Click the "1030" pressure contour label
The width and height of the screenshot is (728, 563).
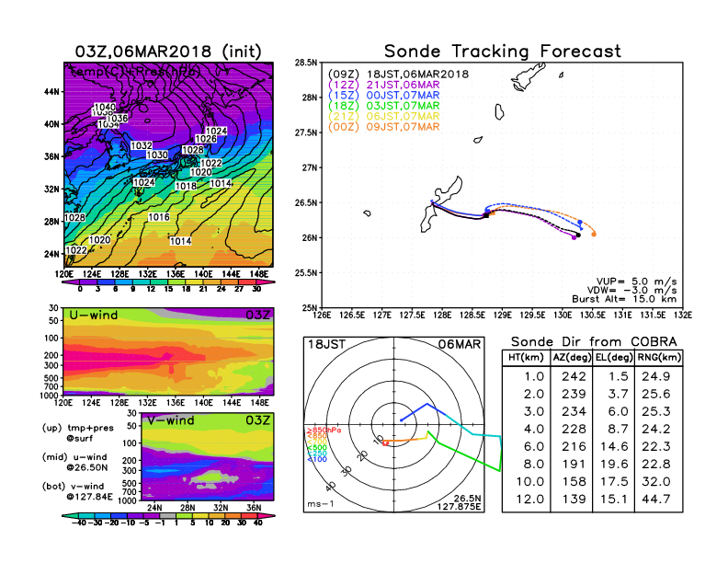pos(157,155)
